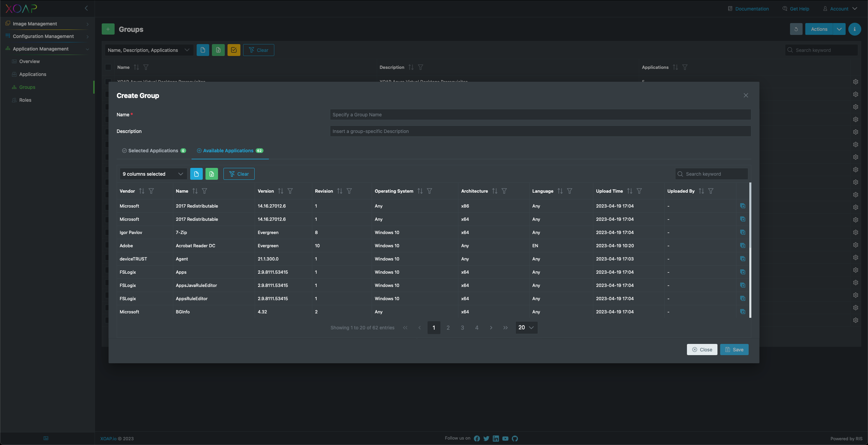Open the page size 20 dropdown
The width and height of the screenshot is (868, 445).
point(526,328)
